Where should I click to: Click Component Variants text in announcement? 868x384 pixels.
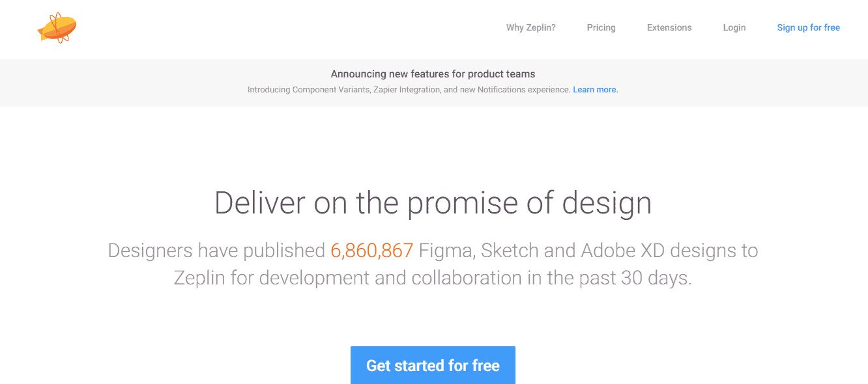point(330,90)
